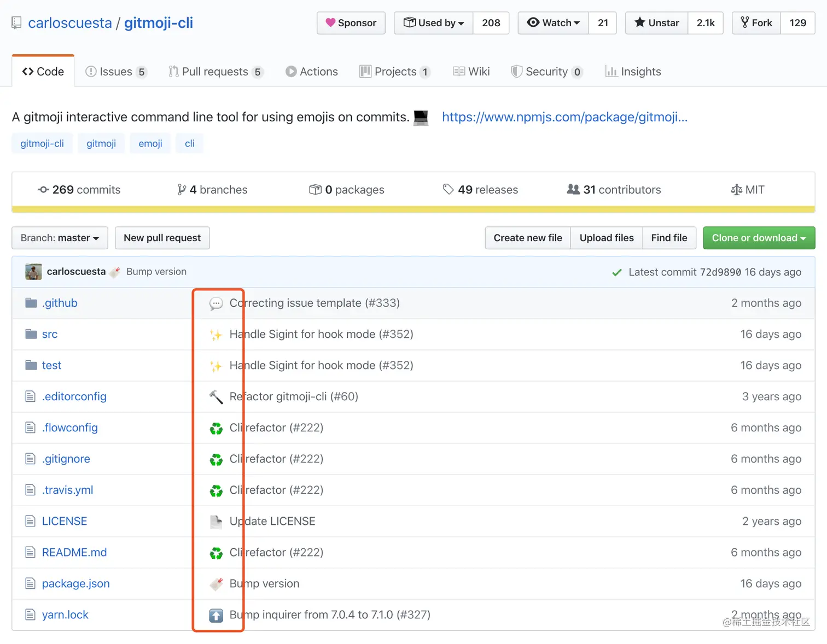Open the src folder
The width and height of the screenshot is (827, 644).
(x=50, y=334)
